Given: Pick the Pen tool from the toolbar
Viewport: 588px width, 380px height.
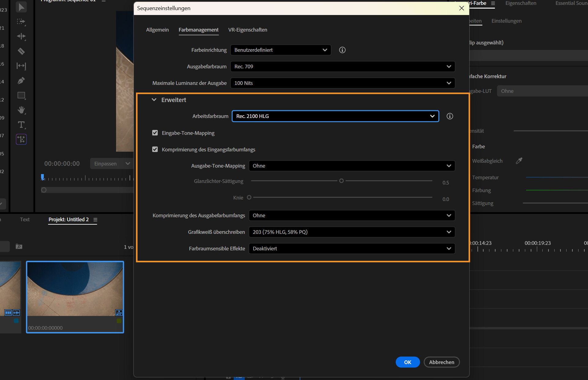Looking at the screenshot, I should pyautogui.click(x=21, y=80).
